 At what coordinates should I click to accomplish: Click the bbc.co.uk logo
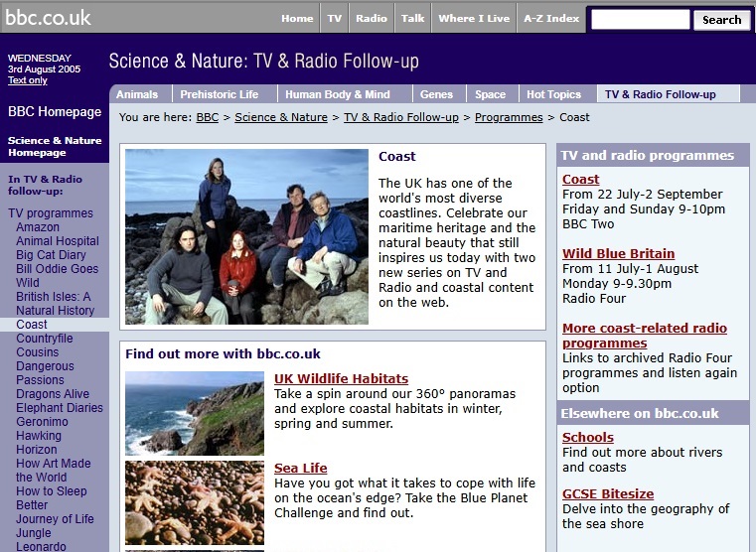coord(48,18)
